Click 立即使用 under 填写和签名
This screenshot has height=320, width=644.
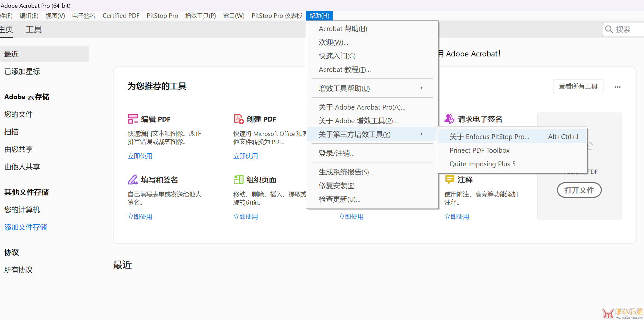tap(140, 217)
